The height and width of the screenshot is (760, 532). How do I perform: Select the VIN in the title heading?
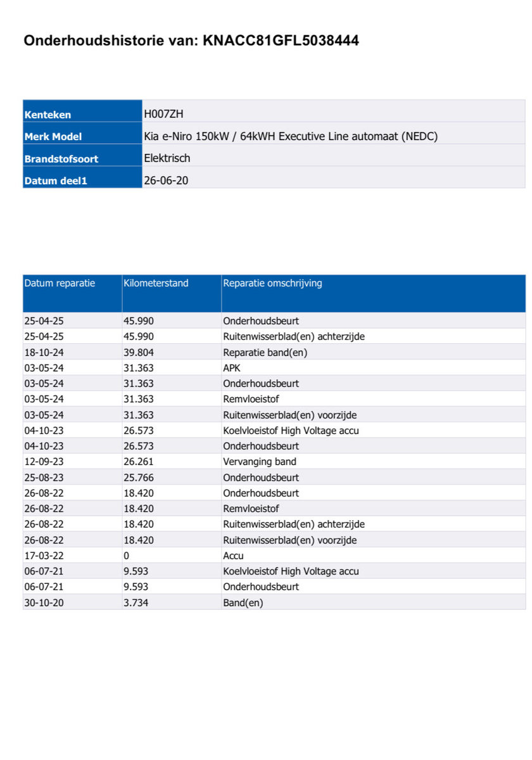281,41
